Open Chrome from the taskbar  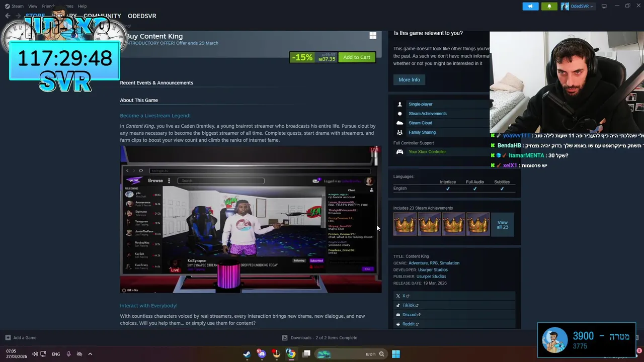pyautogui.click(x=291, y=354)
